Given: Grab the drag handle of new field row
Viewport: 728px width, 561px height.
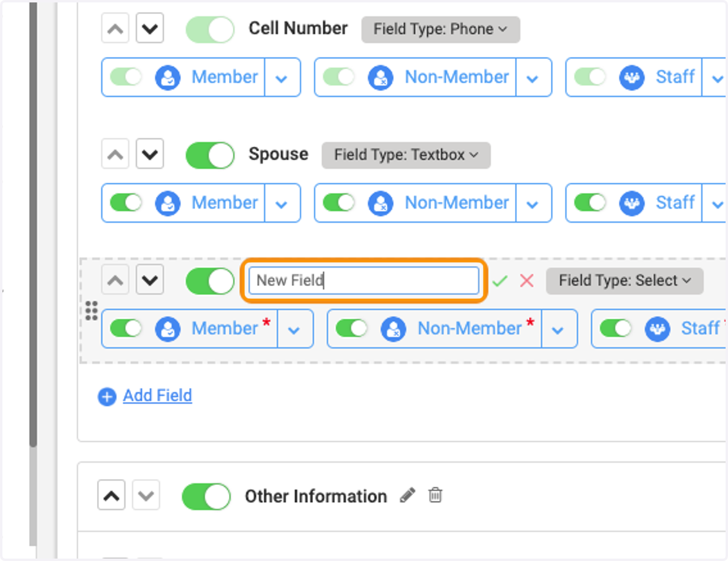Looking at the screenshot, I should (x=92, y=310).
